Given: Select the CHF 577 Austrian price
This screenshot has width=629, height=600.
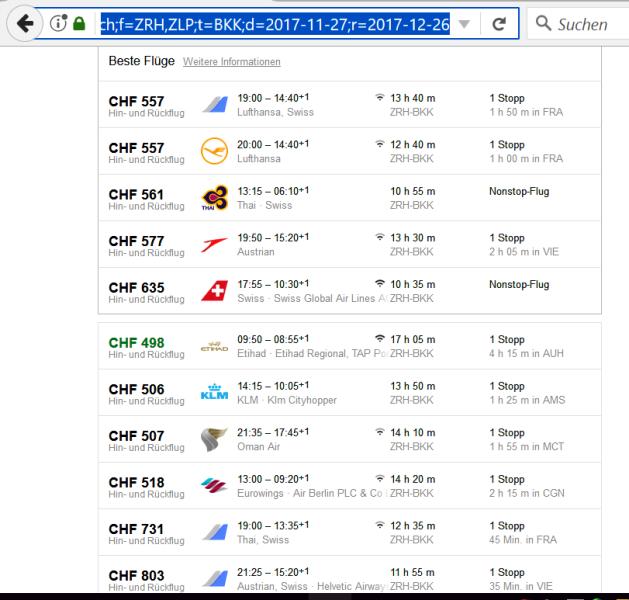Looking at the screenshot, I should 136,241.
